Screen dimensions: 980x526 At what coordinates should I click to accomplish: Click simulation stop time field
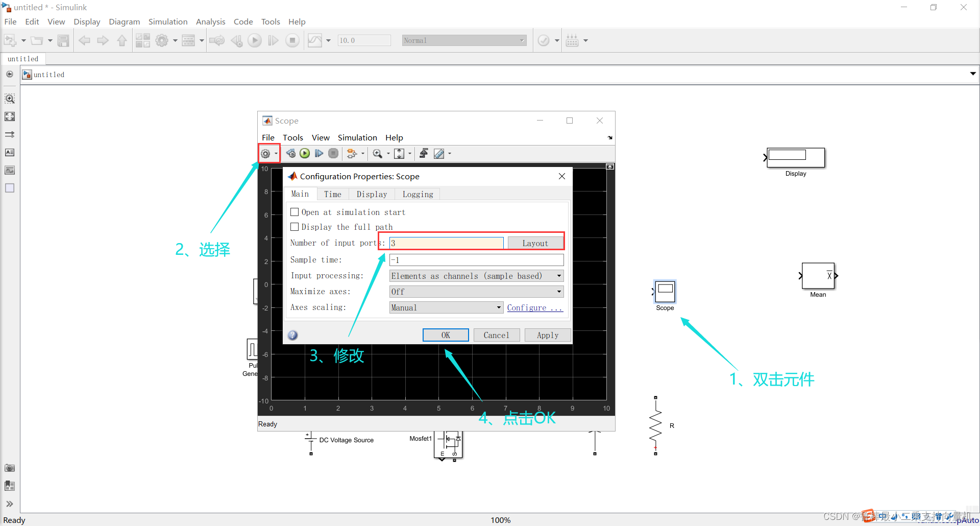pyautogui.click(x=364, y=40)
